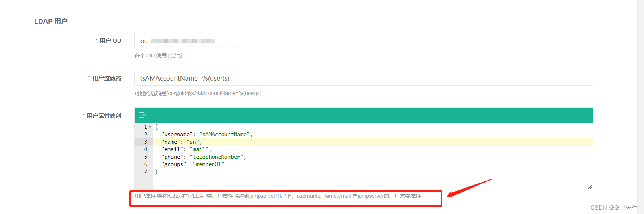Click the "phone": "telephoneNumber" line
This screenshot has height=214, width=644.
203,157
